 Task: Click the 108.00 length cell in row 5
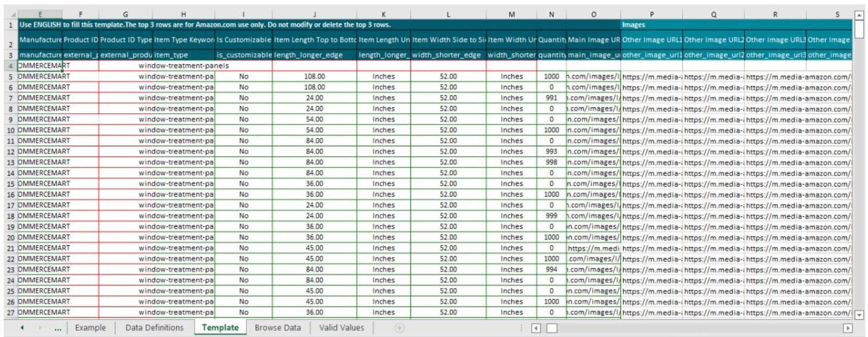314,77
